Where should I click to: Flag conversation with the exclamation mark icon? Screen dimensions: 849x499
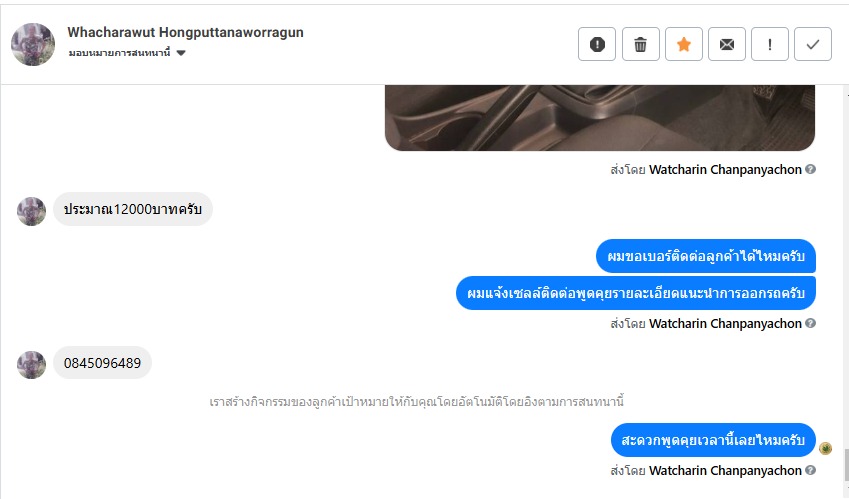pyautogui.click(x=770, y=44)
